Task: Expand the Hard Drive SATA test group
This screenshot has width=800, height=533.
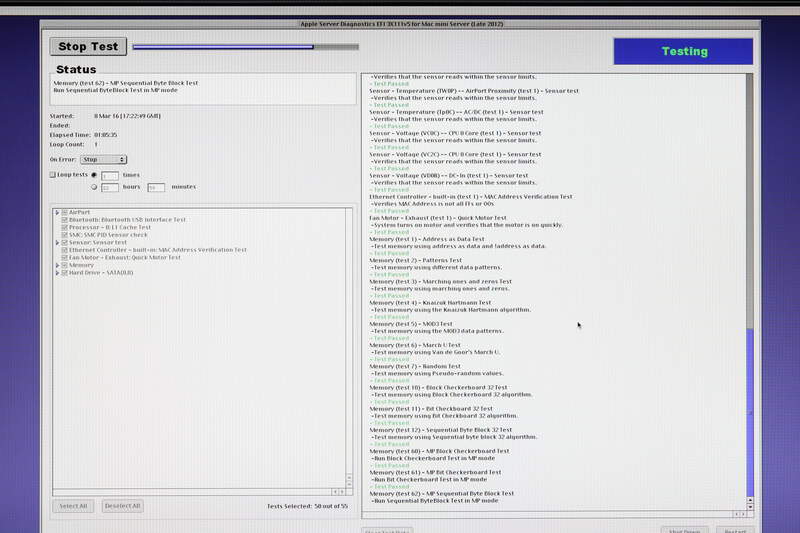Action: coord(58,273)
